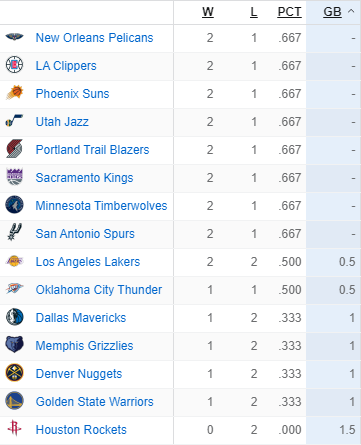Click the Minnesota Timberwolves logo

(14, 205)
